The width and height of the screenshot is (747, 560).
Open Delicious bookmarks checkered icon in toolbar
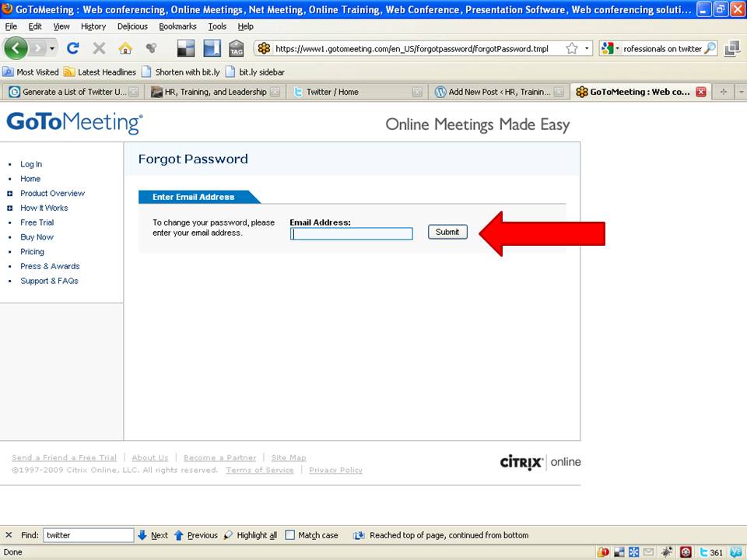point(186,48)
